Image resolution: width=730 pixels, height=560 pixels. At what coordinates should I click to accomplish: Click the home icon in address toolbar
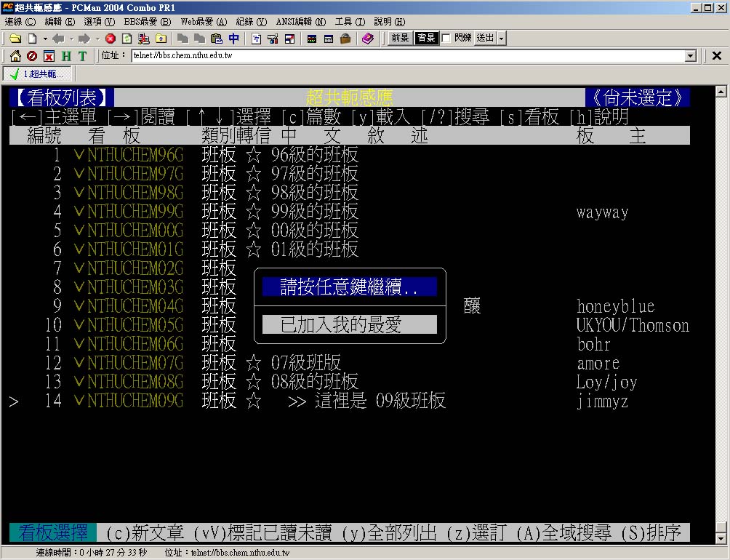tap(15, 56)
